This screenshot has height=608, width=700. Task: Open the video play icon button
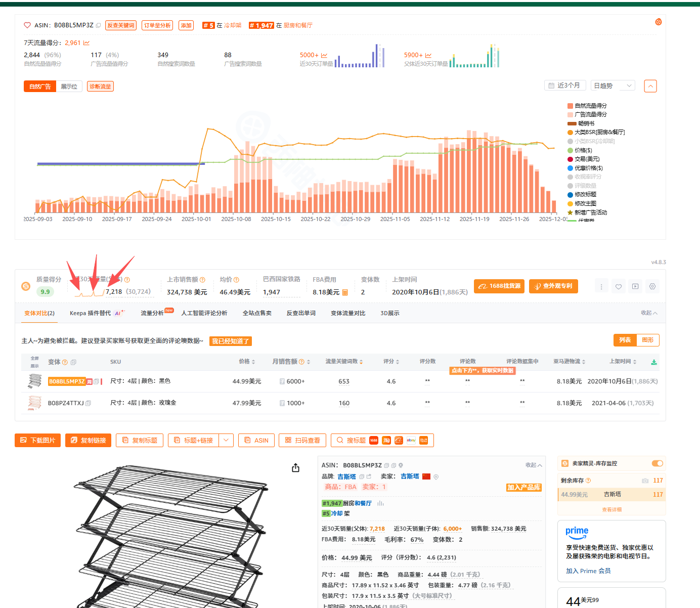pyautogui.click(x=635, y=286)
